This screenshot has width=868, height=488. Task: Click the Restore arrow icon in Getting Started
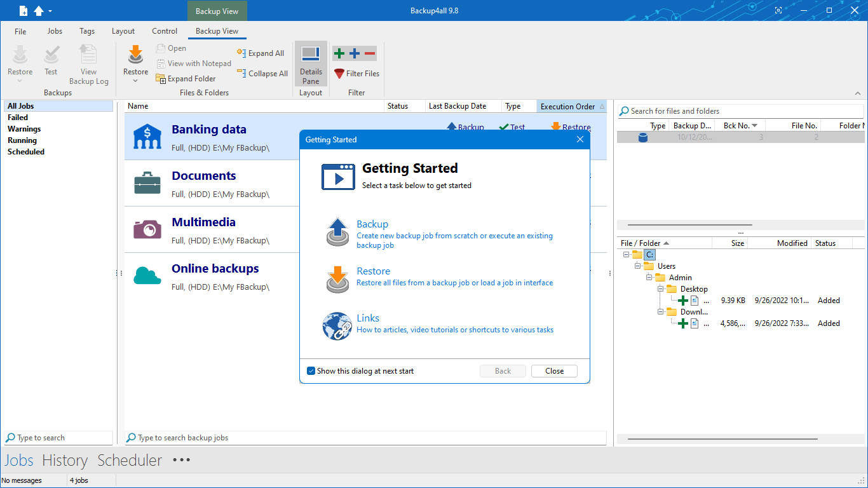coord(338,279)
